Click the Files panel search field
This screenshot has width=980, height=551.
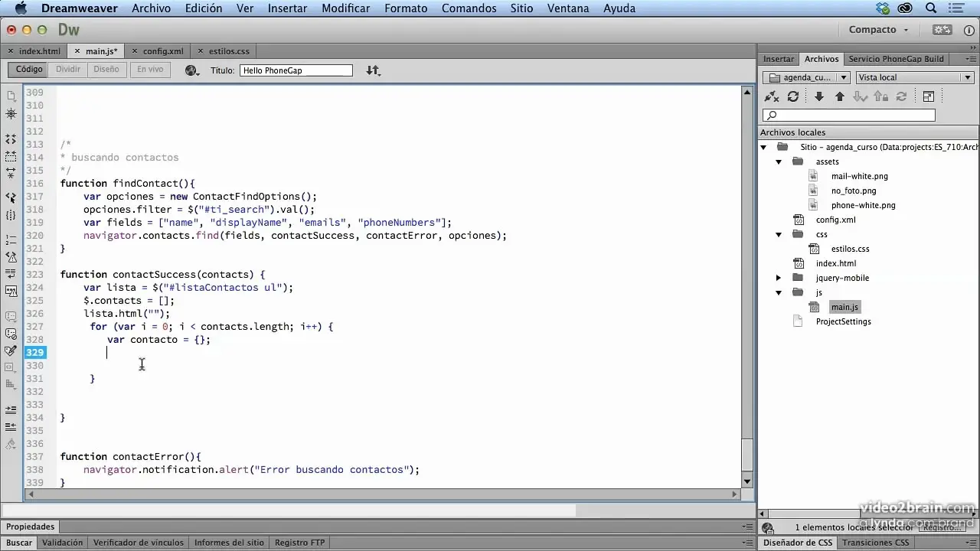click(x=849, y=116)
